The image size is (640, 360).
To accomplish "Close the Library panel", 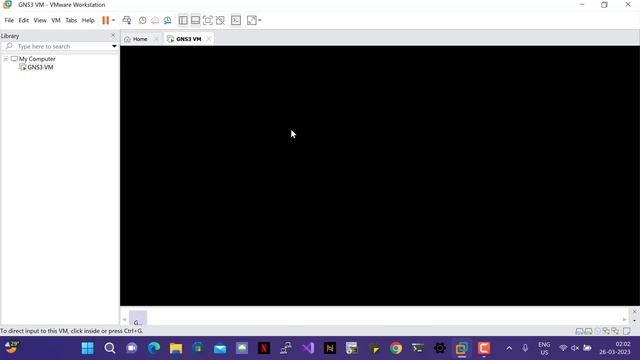I will (113, 36).
